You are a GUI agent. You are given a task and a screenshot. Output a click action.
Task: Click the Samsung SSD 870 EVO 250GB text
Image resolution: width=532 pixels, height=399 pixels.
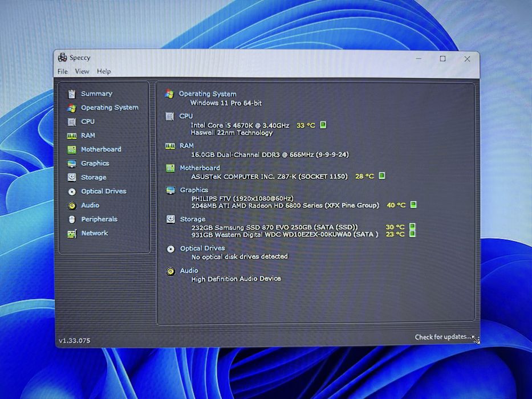[x=274, y=227]
